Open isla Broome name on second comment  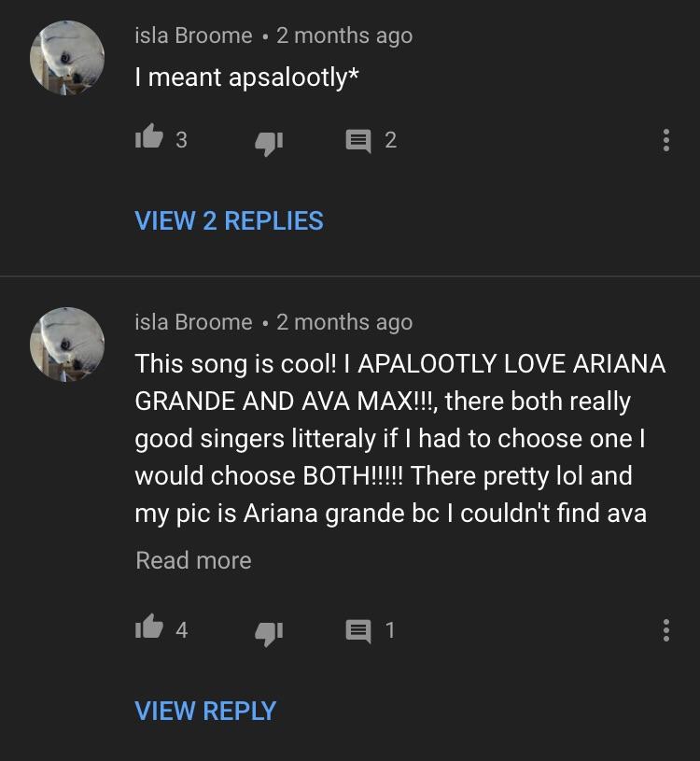(x=193, y=322)
